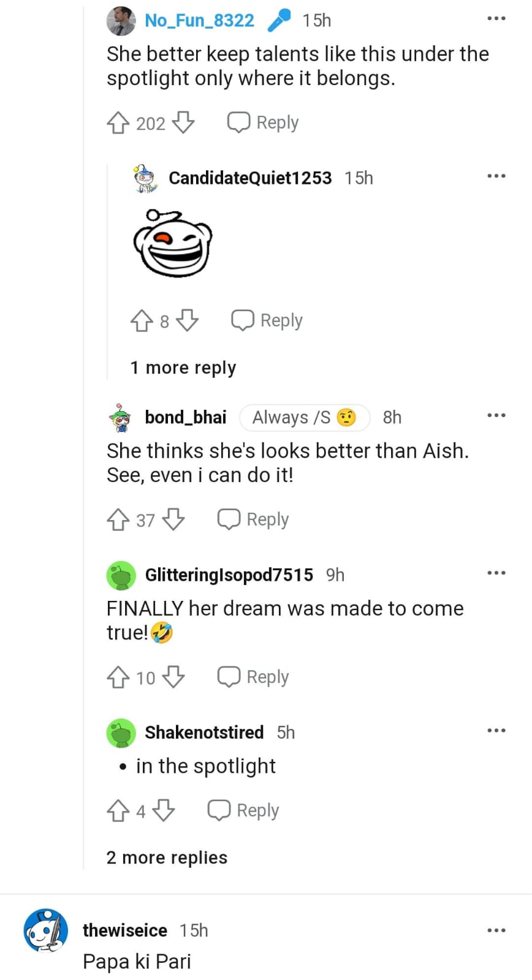The height and width of the screenshot is (980, 532).
Task: Reply to No_Fun_8322's comment
Action: pyautogui.click(x=263, y=123)
